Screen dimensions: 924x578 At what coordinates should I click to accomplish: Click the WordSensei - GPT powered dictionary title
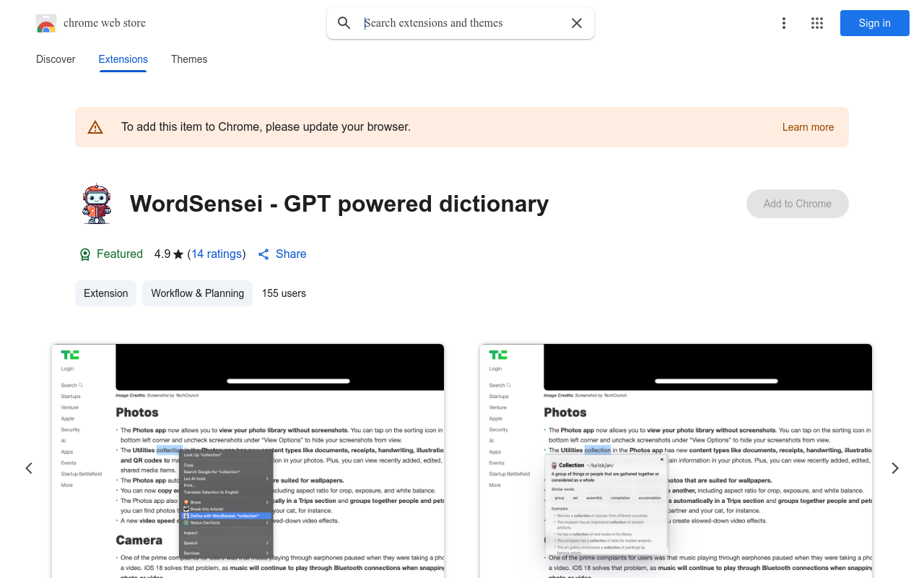click(x=339, y=204)
